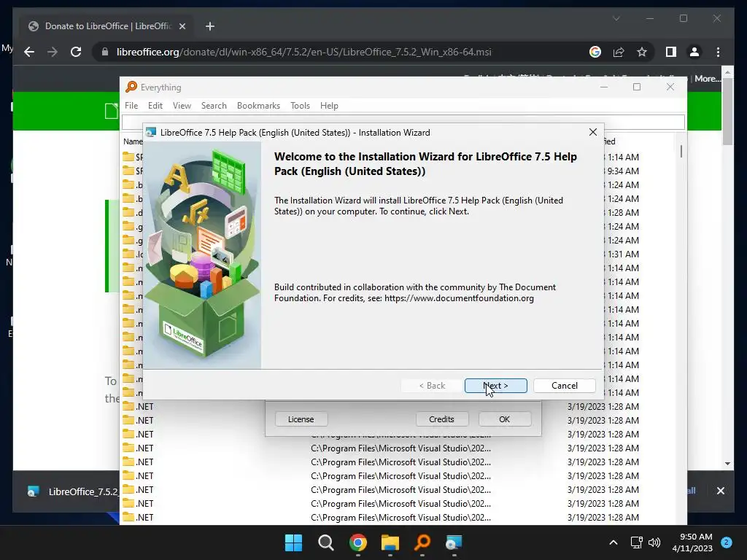Click the Everything window title icon
The image size is (747, 560).
click(x=131, y=87)
